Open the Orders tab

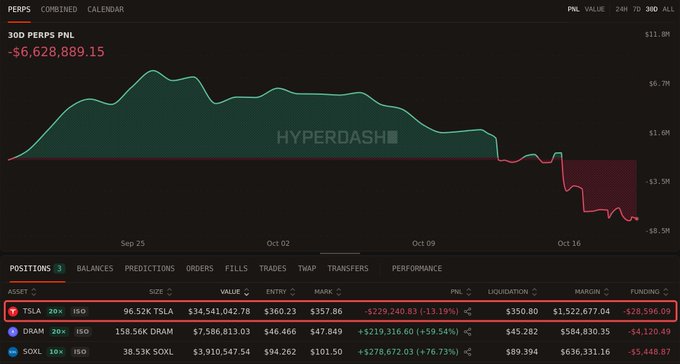pos(200,269)
